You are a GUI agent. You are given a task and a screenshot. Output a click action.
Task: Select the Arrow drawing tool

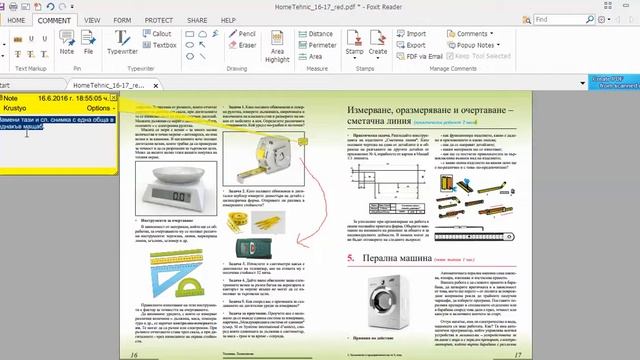coord(202,45)
